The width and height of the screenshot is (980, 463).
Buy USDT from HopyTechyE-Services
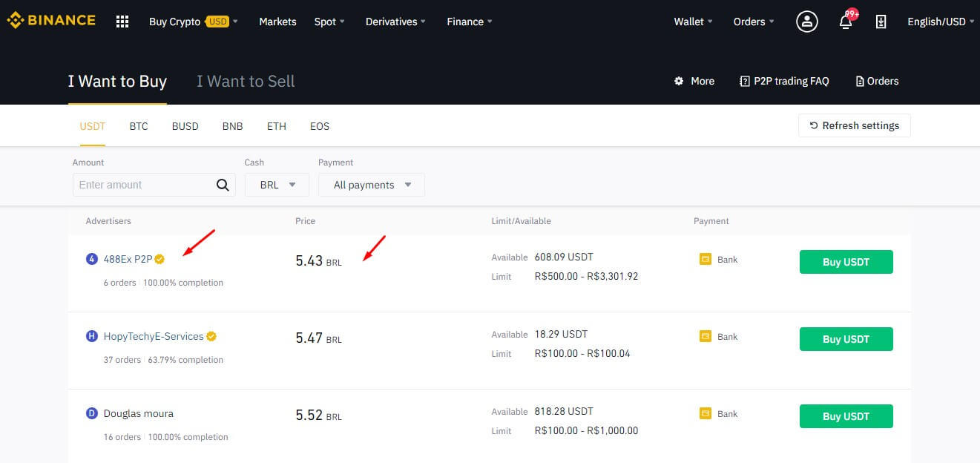(x=846, y=339)
